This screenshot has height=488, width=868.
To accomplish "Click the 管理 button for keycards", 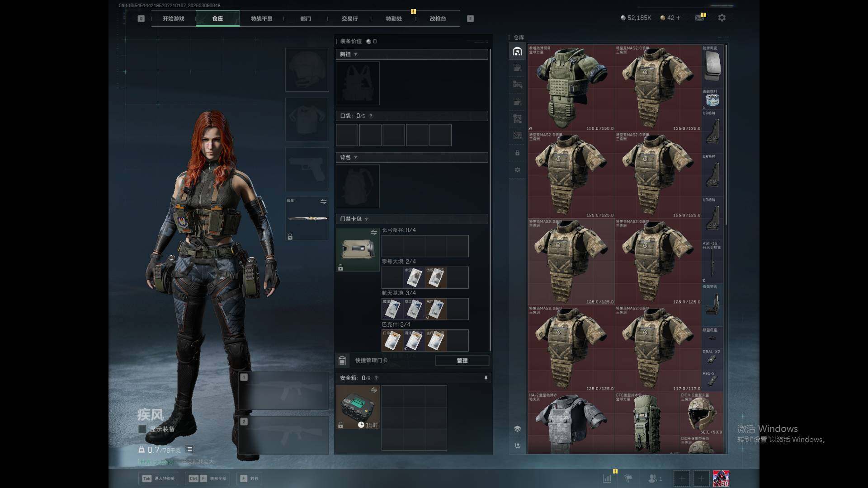I will click(462, 361).
